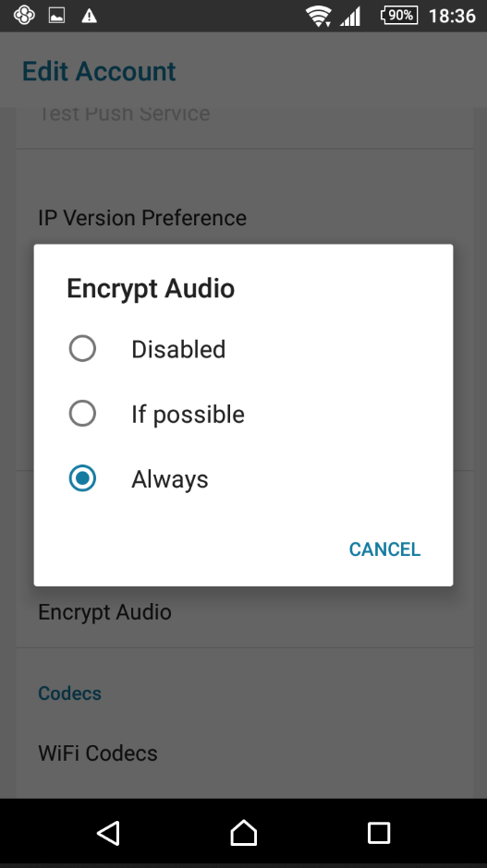Tap the clock showing 18:36
This screenshot has width=487, height=868.
click(452, 16)
